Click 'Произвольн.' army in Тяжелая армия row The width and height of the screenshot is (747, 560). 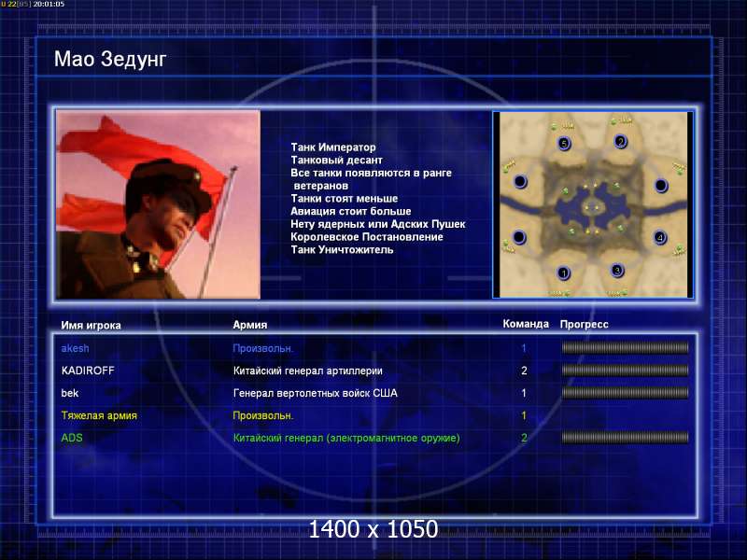263,415
